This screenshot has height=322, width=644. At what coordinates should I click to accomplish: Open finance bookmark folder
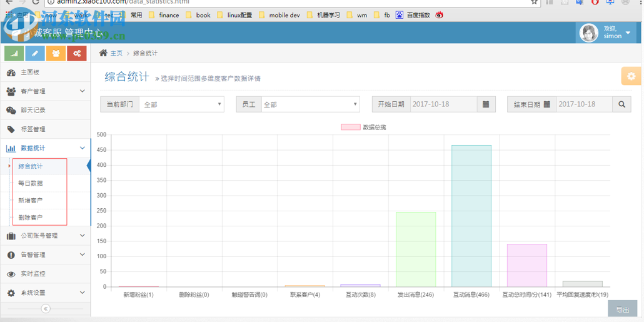(x=164, y=15)
